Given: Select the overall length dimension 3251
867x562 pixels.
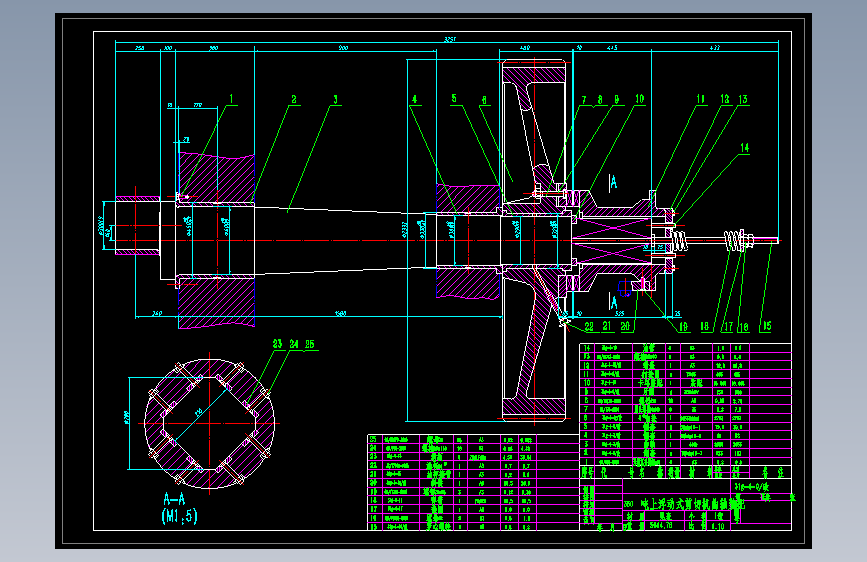Looking at the screenshot, I should pos(450,39).
